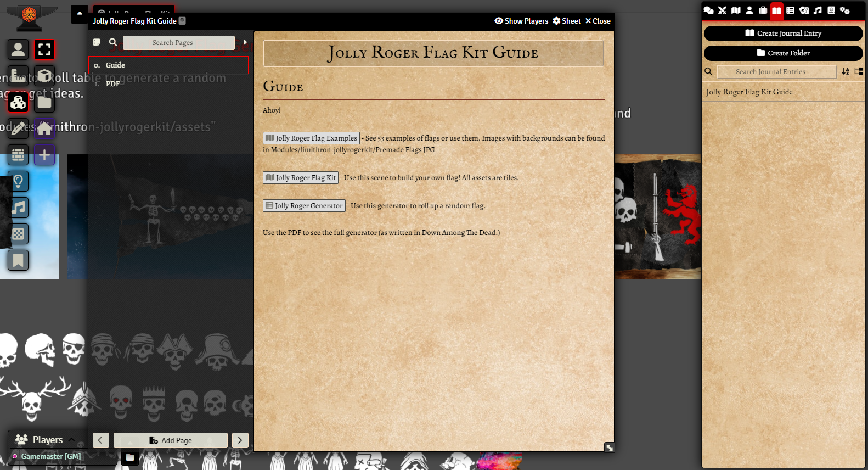This screenshot has width=868, height=470.
Task: Open the Jolly Roger Generator link
Action: coord(304,206)
